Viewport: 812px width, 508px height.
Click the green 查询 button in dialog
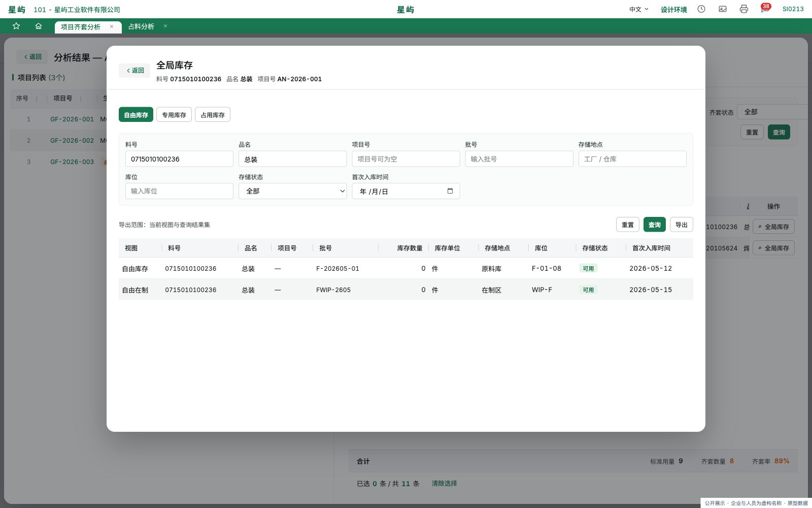click(655, 225)
